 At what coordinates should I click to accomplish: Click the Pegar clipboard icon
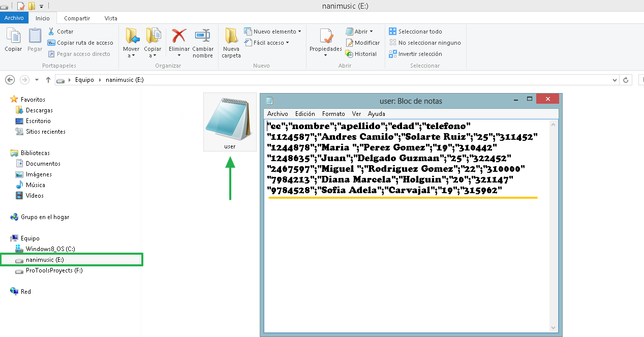pyautogui.click(x=35, y=37)
